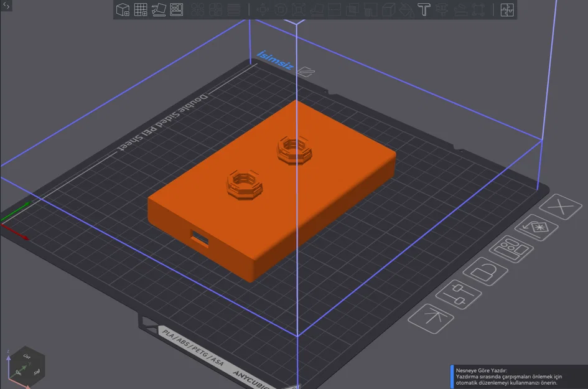Click the move plate to front arrow
The height and width of the screenshot is (389, 588).
click(x=431, y=319)
